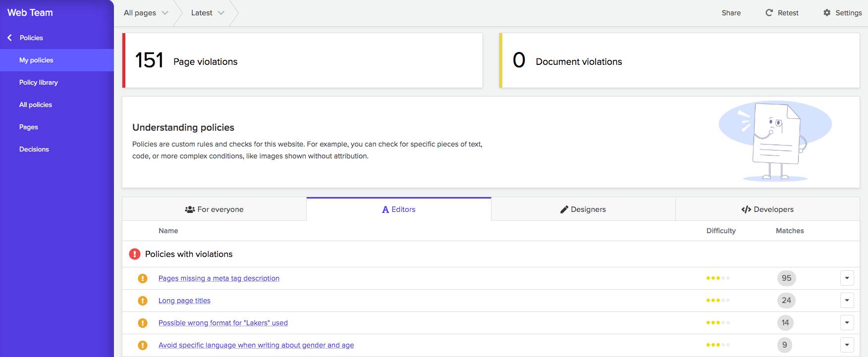
Task: Open row menu for gender and age policy
Action: coord(847,345)
